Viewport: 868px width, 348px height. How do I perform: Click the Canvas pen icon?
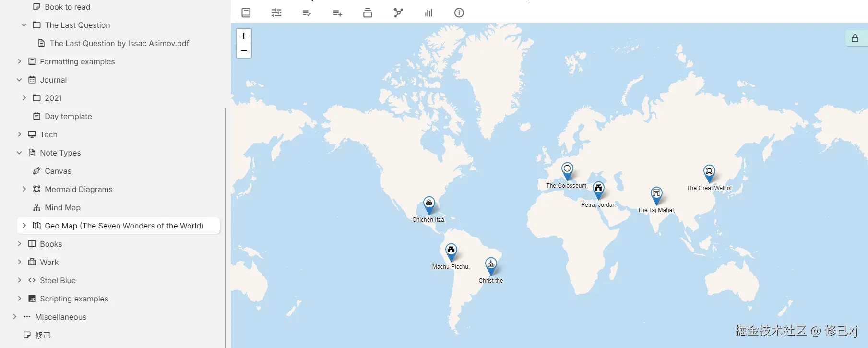pos(36,171)
